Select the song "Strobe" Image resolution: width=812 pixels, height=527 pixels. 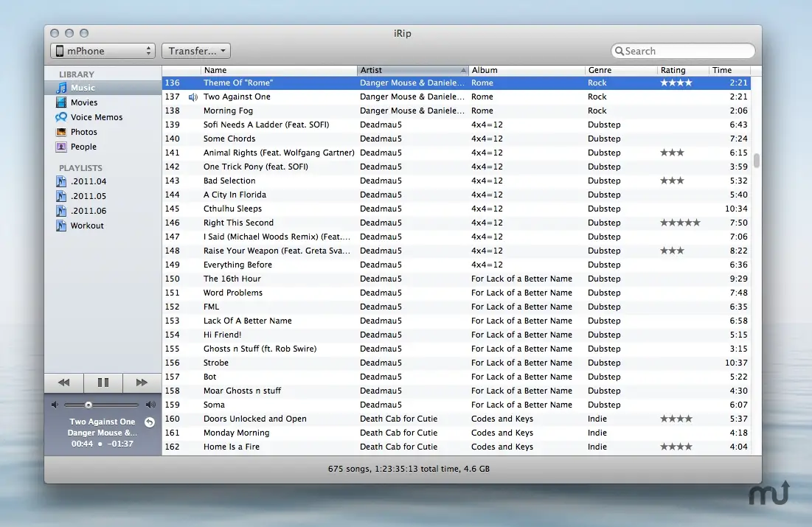click(x=457, y=363)
